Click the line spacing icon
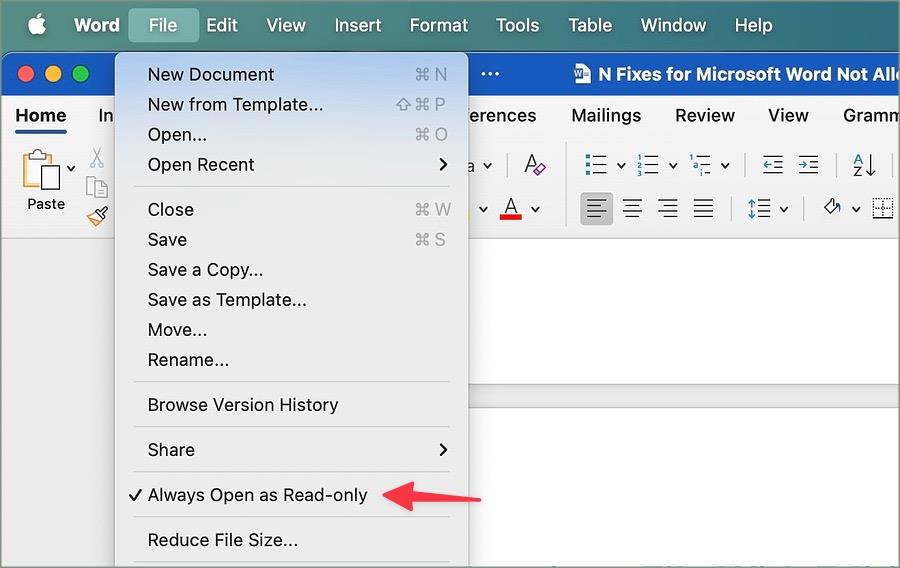The height and width of the screenshot is (568, 900). [x=759, y=208]
